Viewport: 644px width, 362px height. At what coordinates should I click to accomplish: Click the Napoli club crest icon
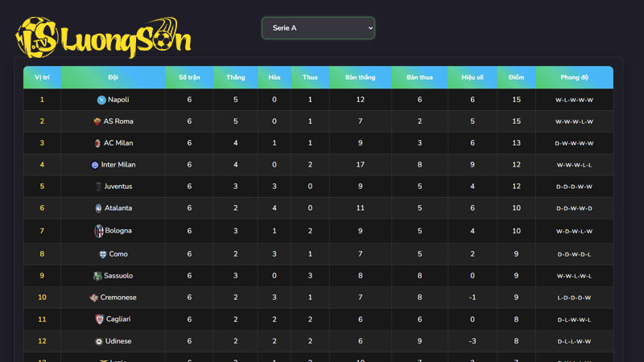tap(101, 100)
